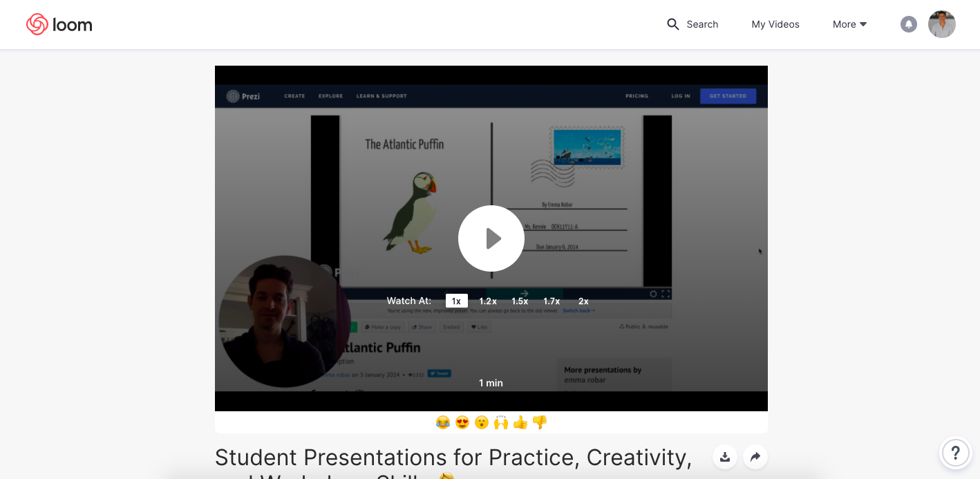Viewport: 980px width, 479px height.
Task: Click the presenter webcam bubble in video
Action: [x=285, y=321]
